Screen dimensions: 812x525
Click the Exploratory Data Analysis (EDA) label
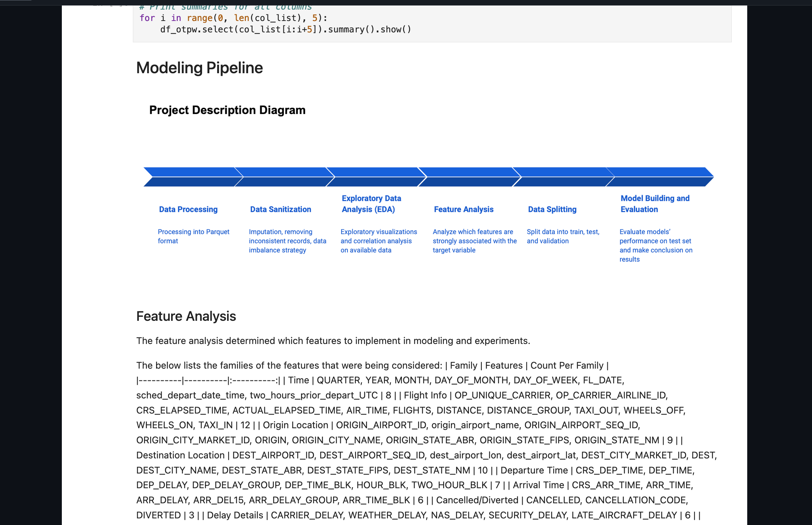point(371,204)
